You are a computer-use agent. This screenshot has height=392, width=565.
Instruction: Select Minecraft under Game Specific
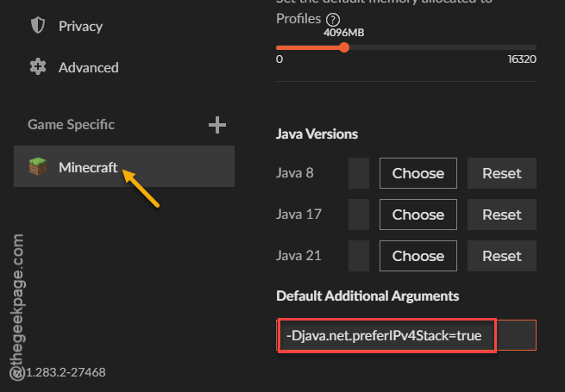click(124, 166)
